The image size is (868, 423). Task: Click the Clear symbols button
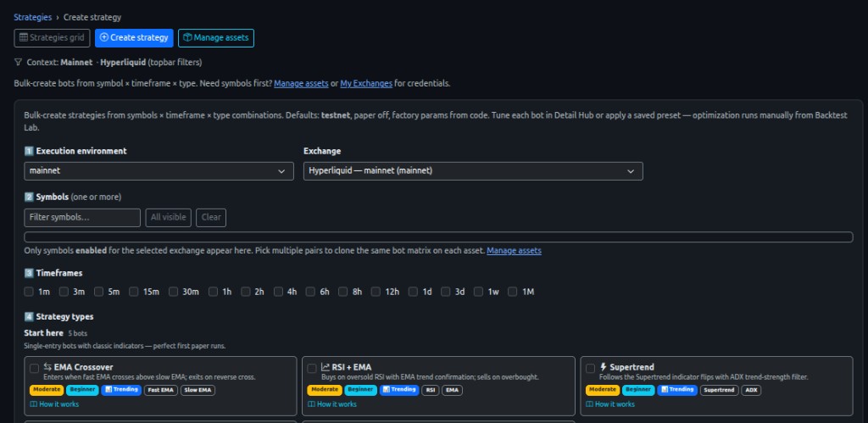click(x=211, y=218)
